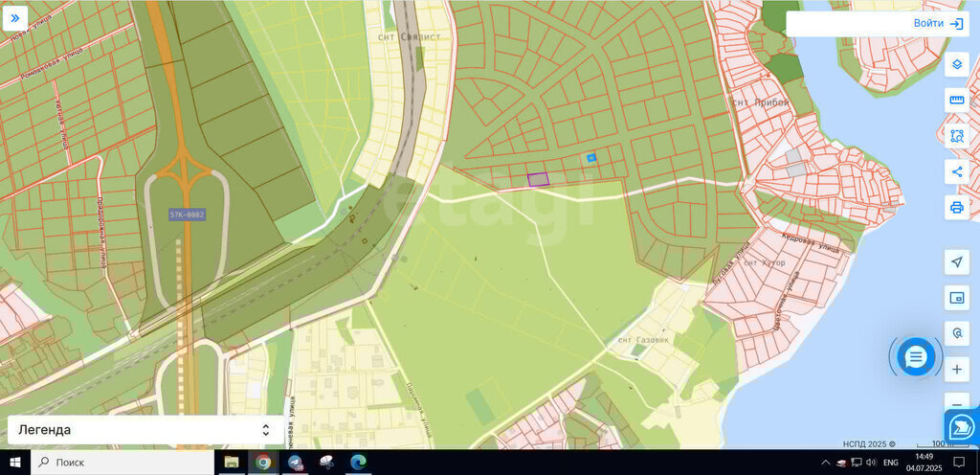Image resolution: width=980 pixels, height=475 pixels.
Task: Select the purple highlighted land parcel
Action: tap(539, 179)
